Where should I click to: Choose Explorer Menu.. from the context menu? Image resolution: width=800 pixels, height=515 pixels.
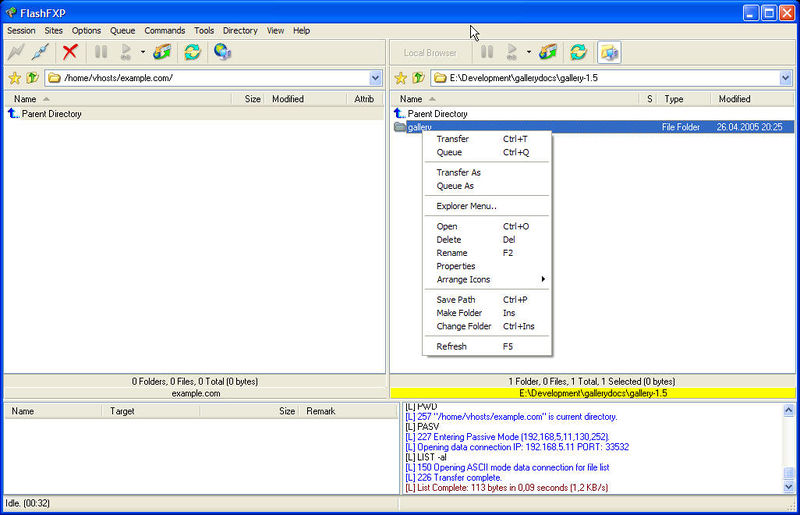(x=487, y=206)
